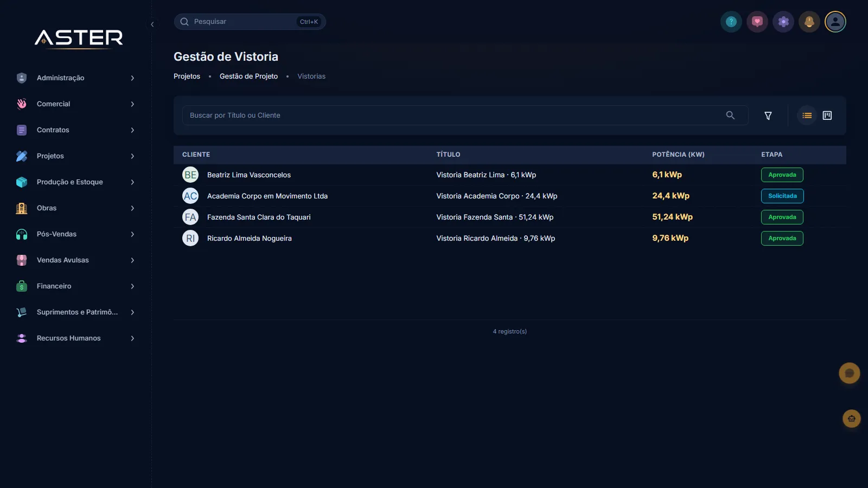This screenshot has height=488, width=868.
Task: Open the help question mark icon
Action: point(731,22)
